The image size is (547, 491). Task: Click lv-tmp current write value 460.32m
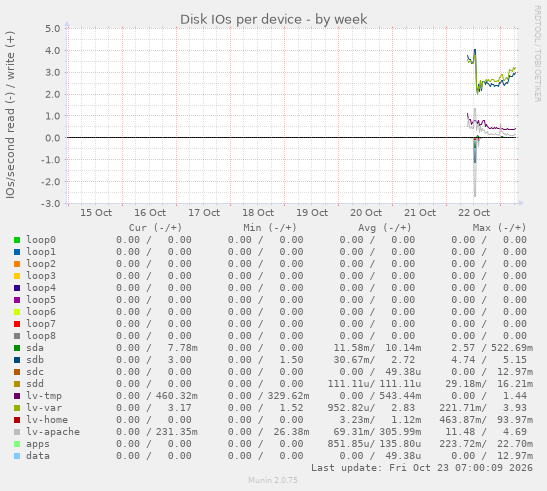pos(177,396)
